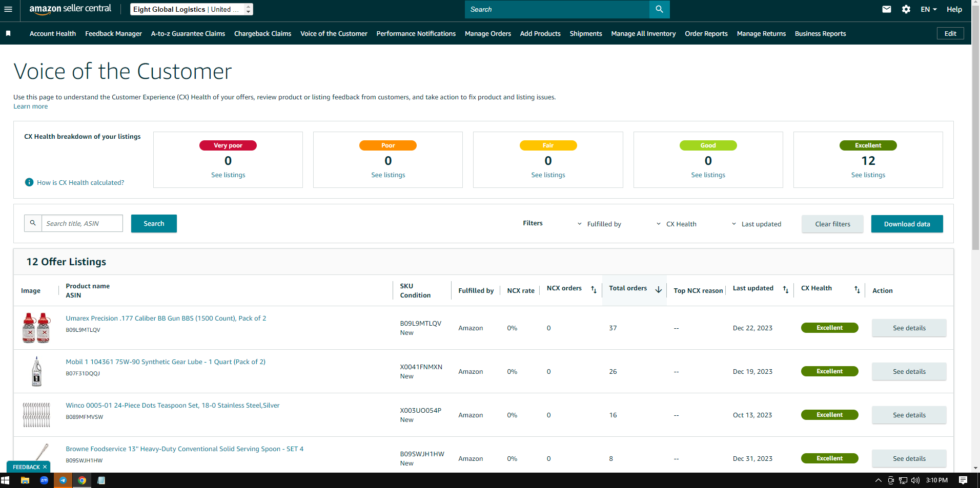The height and width of the screenshot is (488, 980).
Task: Show hidden system tray icons
Action: (878, 480)
